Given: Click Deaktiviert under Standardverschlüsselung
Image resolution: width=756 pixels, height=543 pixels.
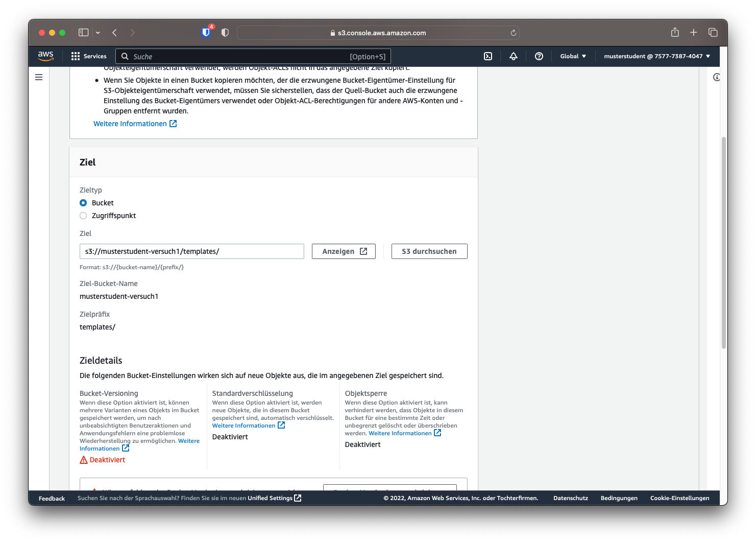Looking at the screenshot, I should 230,437.
